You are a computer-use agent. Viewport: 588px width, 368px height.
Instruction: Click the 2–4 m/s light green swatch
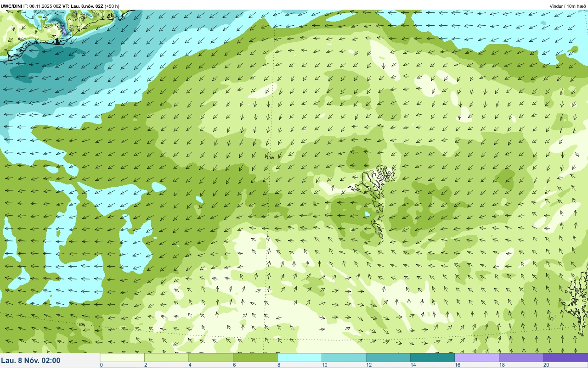[x=166, y=357]
